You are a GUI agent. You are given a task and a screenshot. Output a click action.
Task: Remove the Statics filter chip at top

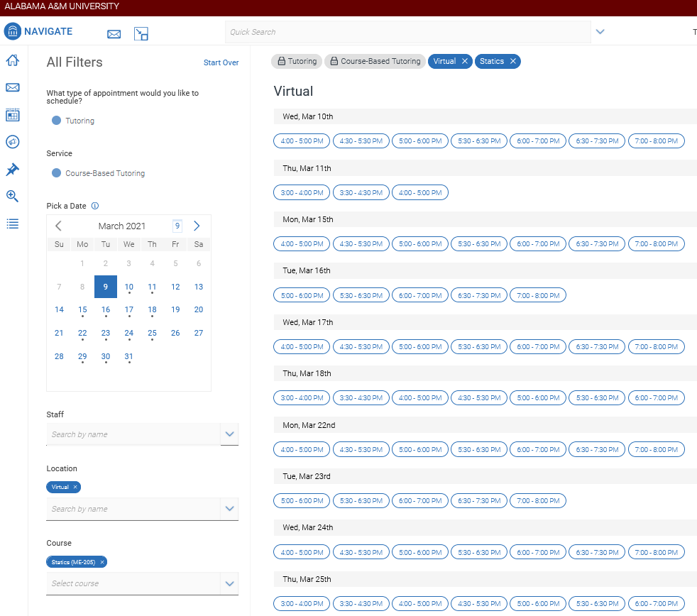(512, 61)
